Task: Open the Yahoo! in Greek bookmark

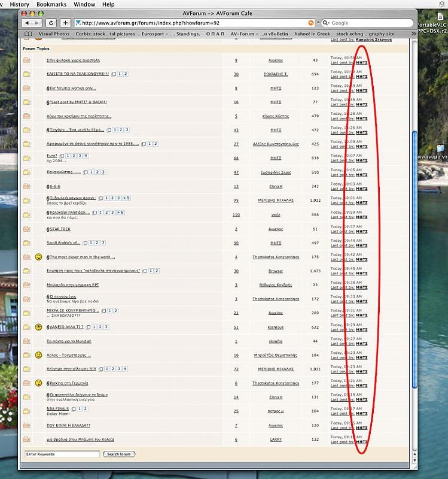Action: pyautogui.click(x=312, y=34)
